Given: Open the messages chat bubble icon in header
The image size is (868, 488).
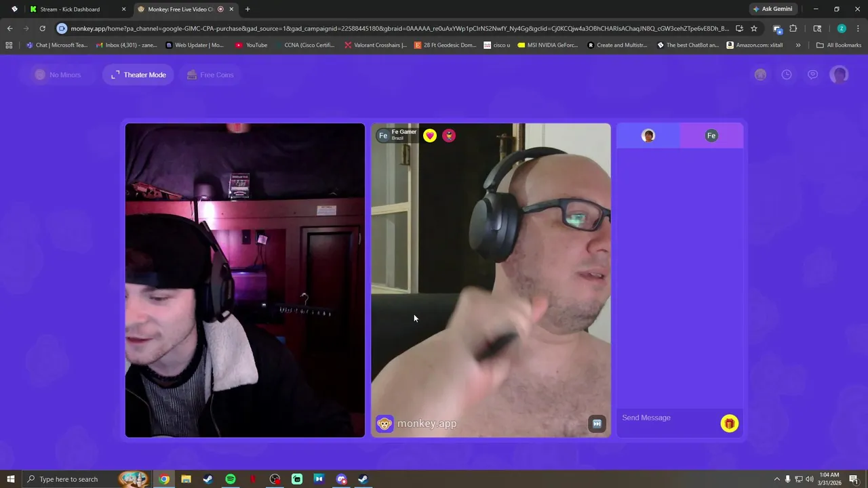Looking at the screenshot, I should 812,75.
